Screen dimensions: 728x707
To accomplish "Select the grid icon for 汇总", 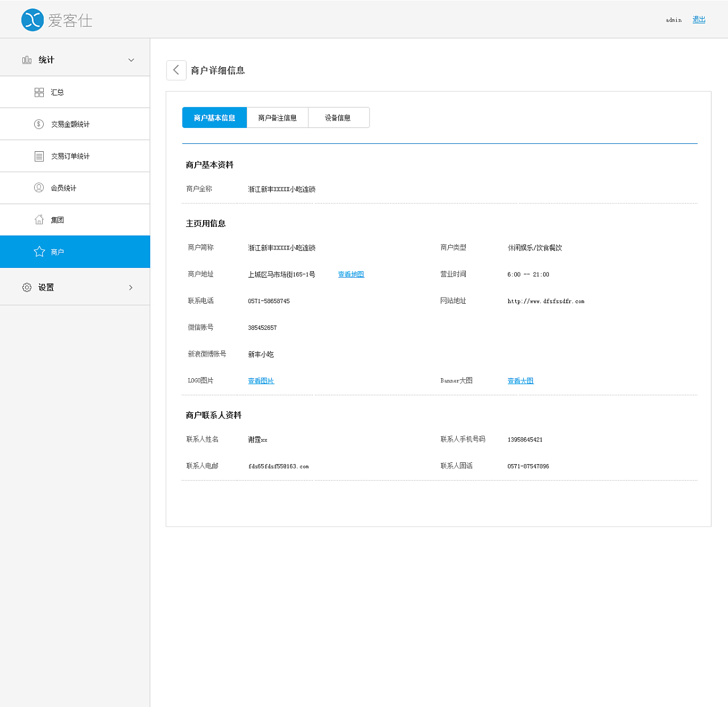I will 39,92.
